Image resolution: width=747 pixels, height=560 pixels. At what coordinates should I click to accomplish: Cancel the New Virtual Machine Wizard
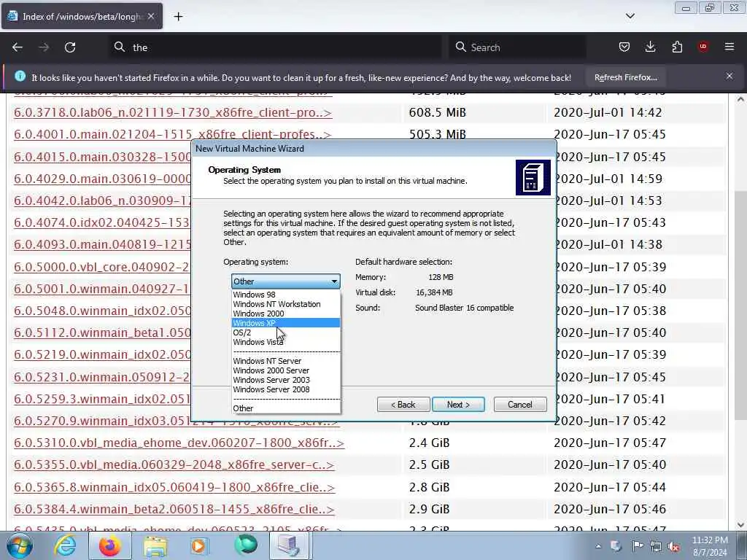click(x=519, y=404)
